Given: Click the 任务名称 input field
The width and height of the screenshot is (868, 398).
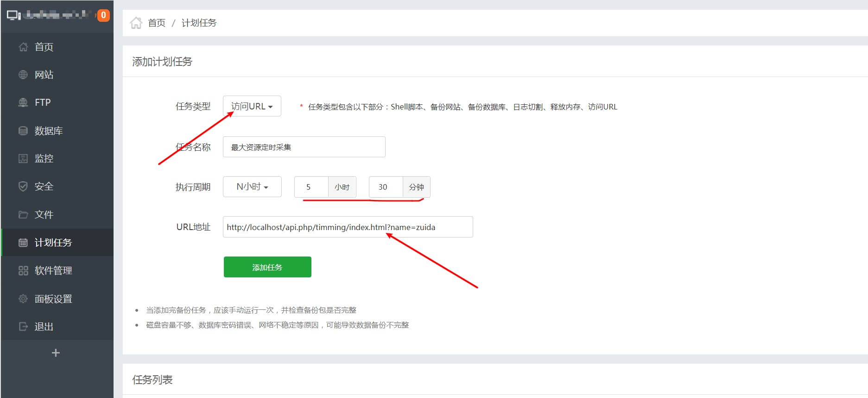Looking at the screenshot, I should coord(304,147).
